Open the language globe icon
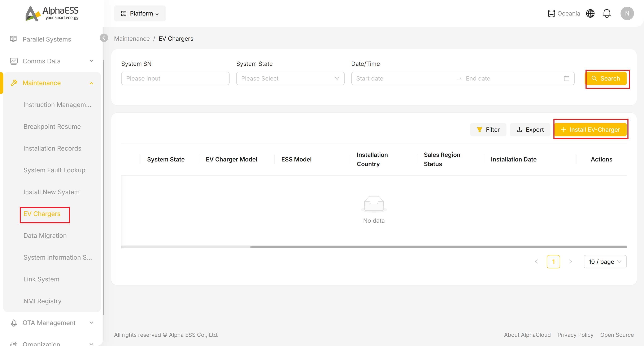The image size is (644, 346). 590,13
